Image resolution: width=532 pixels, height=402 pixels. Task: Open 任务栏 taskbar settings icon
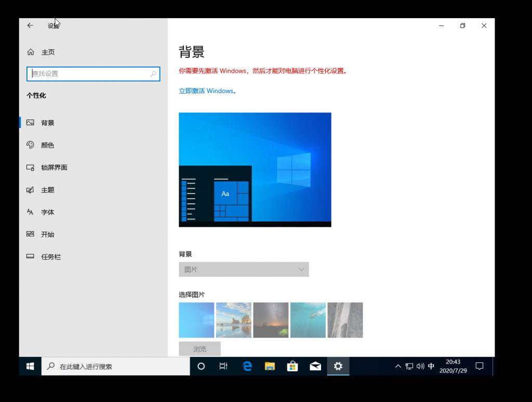tap(30, 256)
